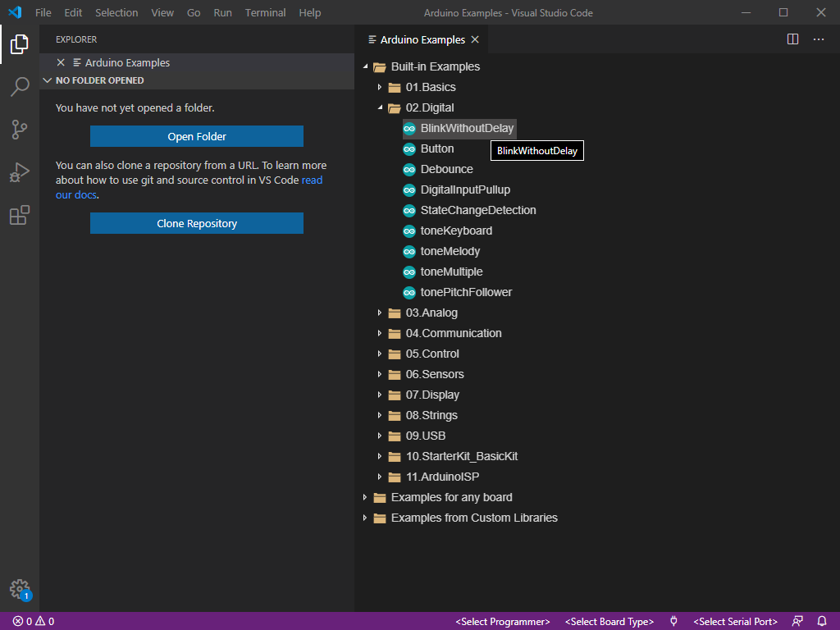This screenshot has height=630, width=840.
Task: Expand the 08.Strings folder arrow
Action: pos(379,415)
